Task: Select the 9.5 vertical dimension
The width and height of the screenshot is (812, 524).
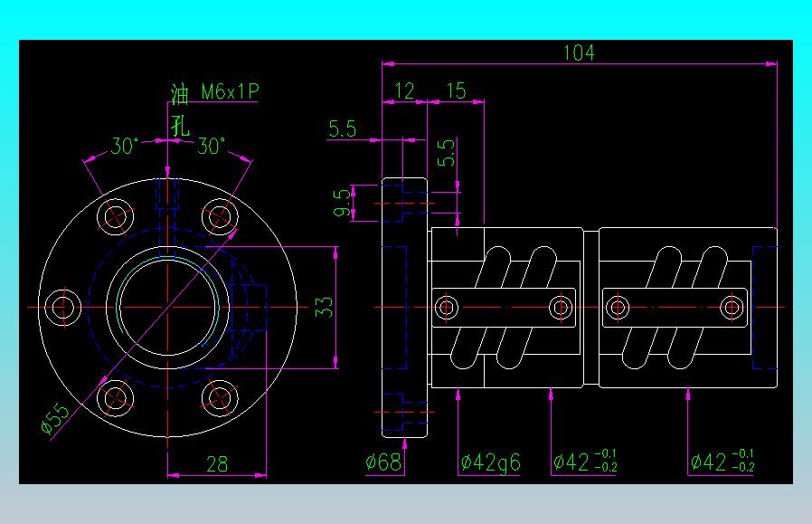Action: (343, 203)
